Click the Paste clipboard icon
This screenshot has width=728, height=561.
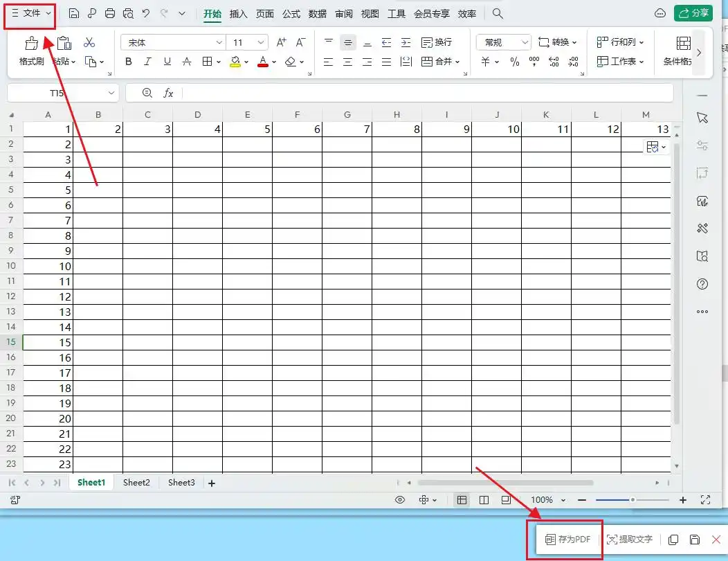[x=64, y=43]
